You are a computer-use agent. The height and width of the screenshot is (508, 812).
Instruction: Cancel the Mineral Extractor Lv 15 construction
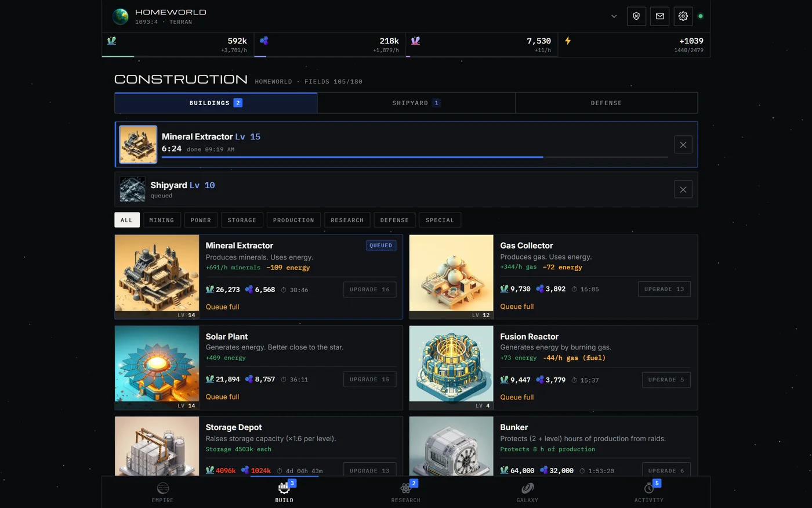click(683, 145)
